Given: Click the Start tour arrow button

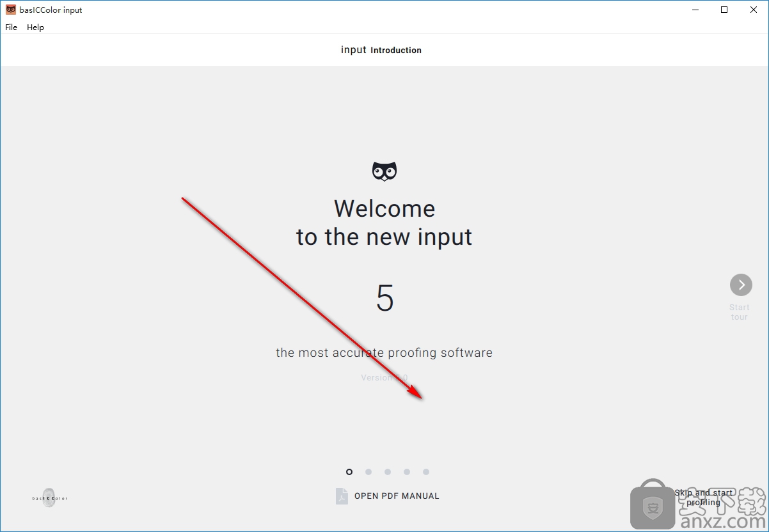Looking at the screenshot, I should coord(741,285).
